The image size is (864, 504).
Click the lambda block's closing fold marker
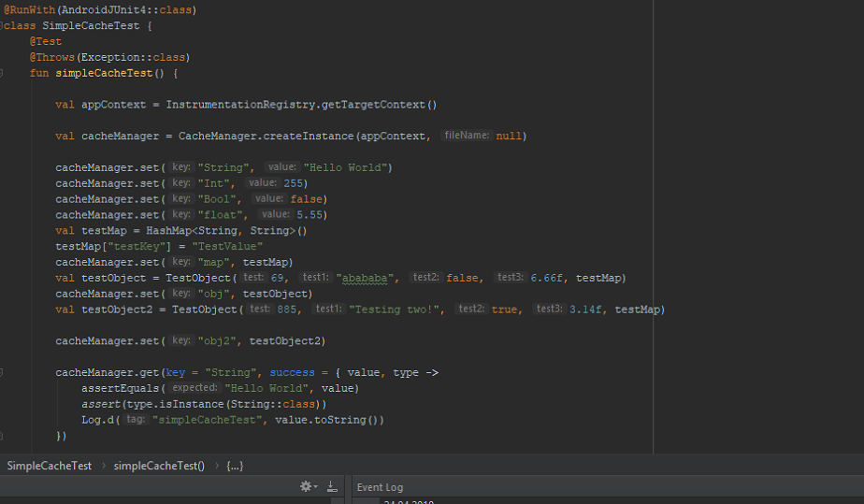click(x=4, y=436)
